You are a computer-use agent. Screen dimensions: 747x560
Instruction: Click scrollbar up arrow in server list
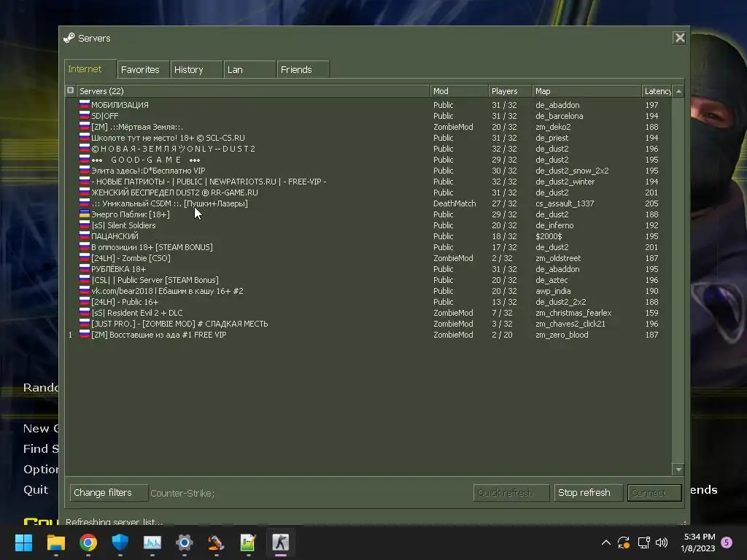coord(678,91)
